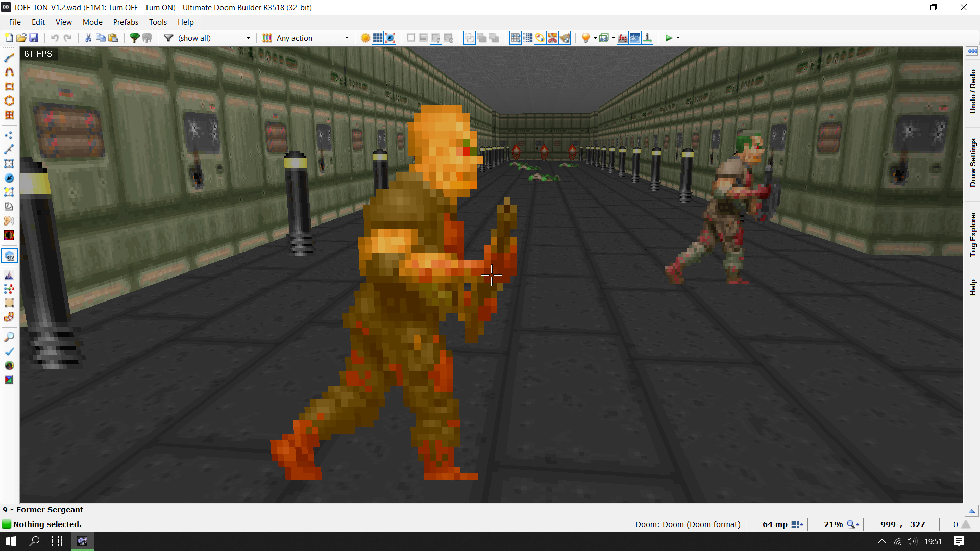980x551 pixels.
Task: Open the Edit menu
Action: [x=38, y=22]
